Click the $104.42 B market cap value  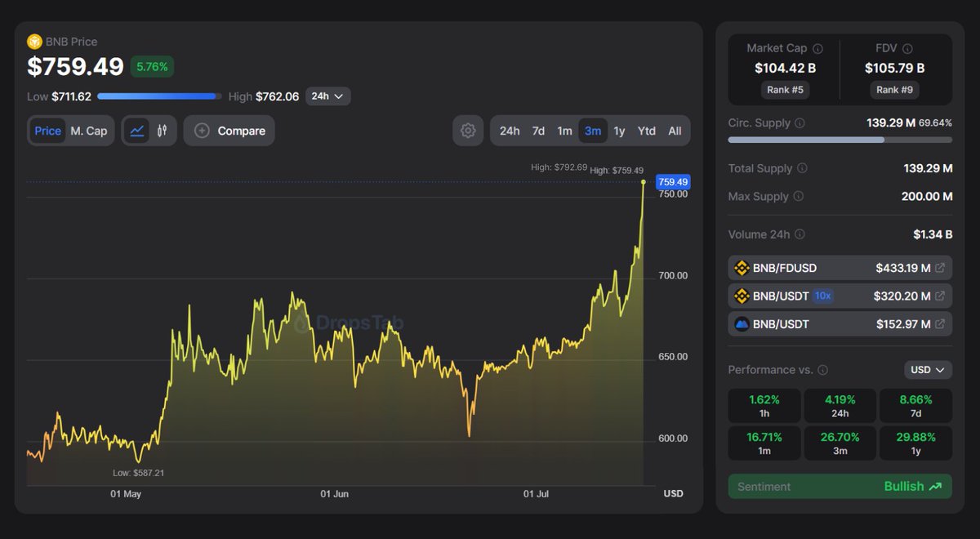click(784, 69)
